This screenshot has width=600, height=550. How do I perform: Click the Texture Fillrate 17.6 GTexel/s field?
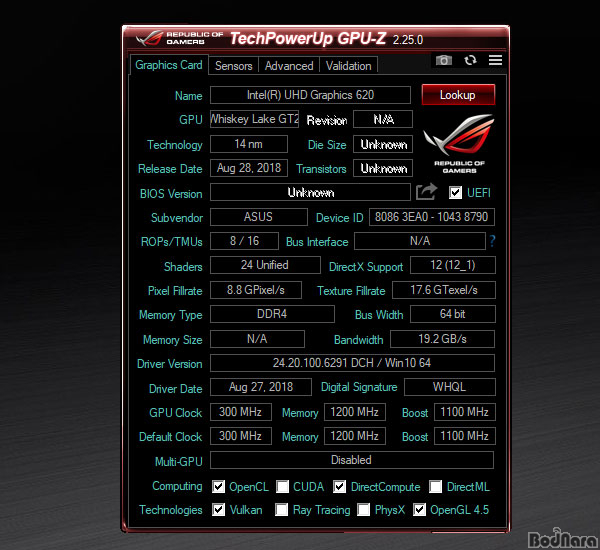(x=444, y=290)
